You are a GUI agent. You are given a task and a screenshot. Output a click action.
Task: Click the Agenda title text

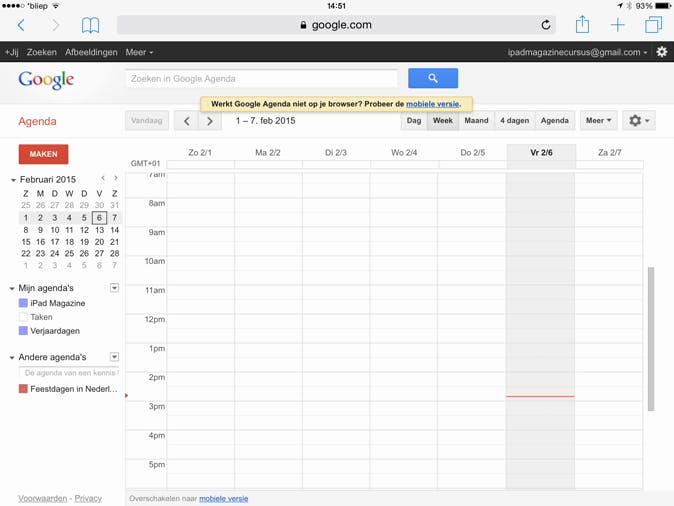coord(37,121)
